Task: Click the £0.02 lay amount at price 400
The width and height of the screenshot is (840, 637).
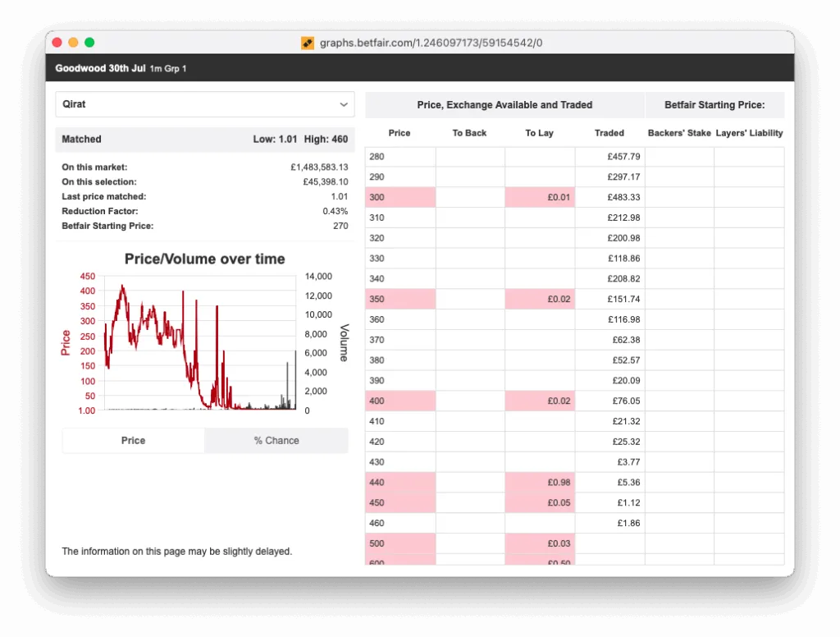Action: coord(540,401)
